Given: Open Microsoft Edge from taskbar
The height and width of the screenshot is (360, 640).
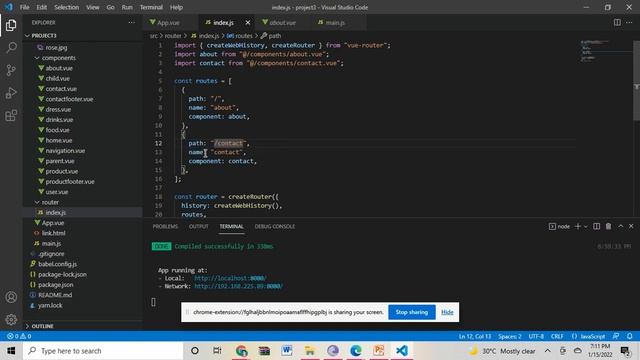Looking at the screenshot, I should tap(356, 351).
